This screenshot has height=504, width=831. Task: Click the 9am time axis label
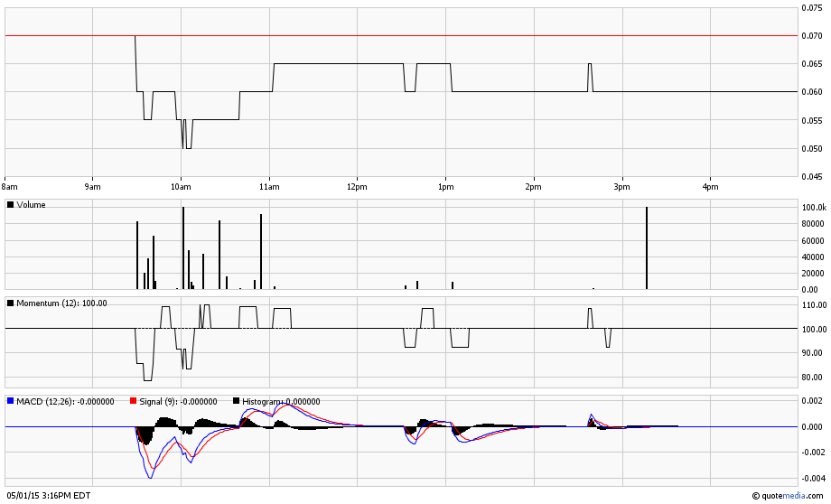pyautogui.click(x=92, y=187)
